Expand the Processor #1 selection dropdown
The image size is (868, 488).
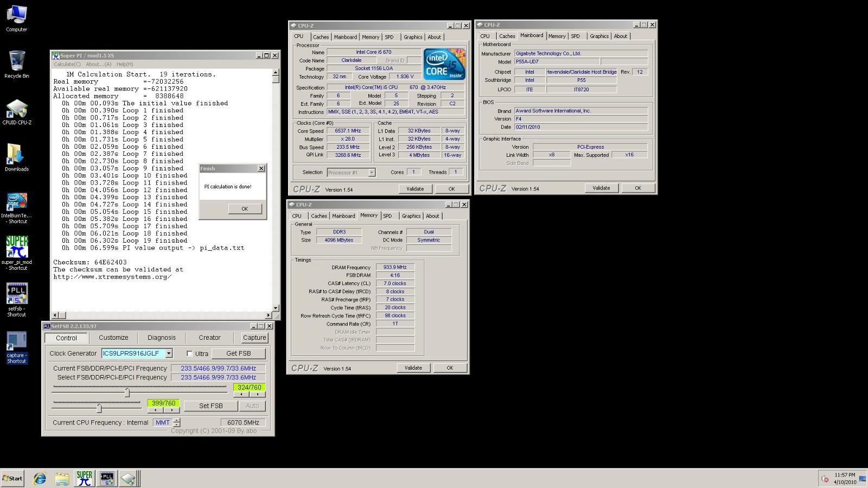372,173
